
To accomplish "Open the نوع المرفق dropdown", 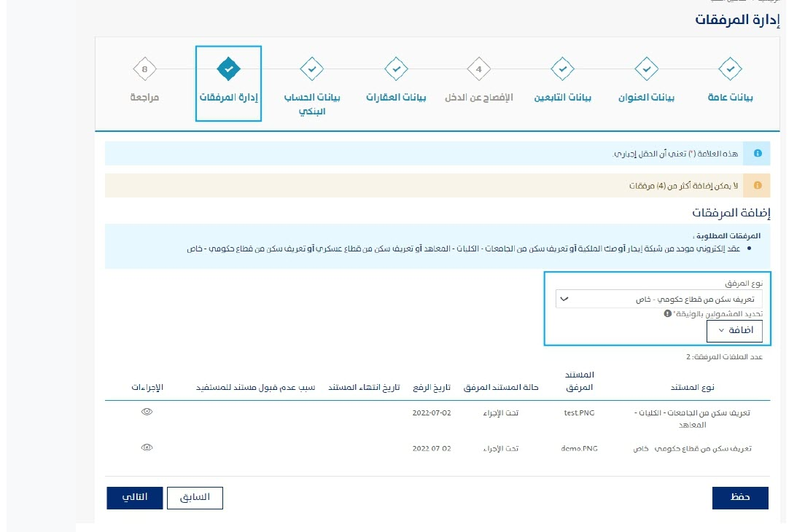I will (x=658, y=299).
